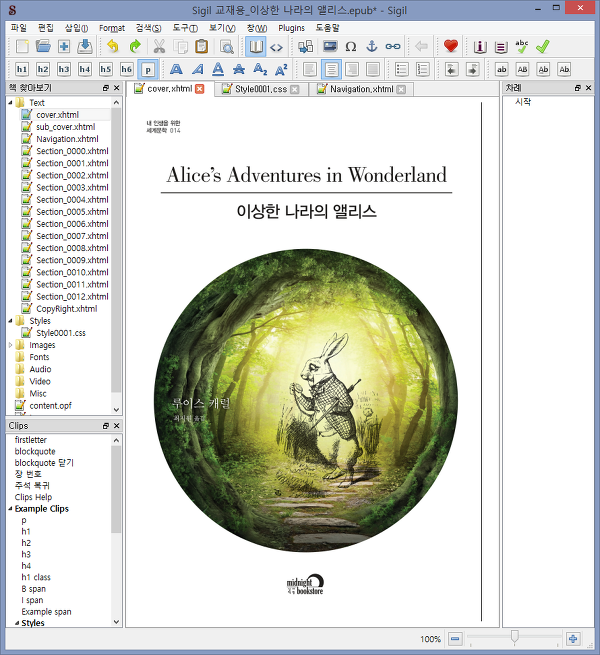This screenshot has height=655, width=600.
Task: Switch to Code View icon
Action: [x=277, y=46]
